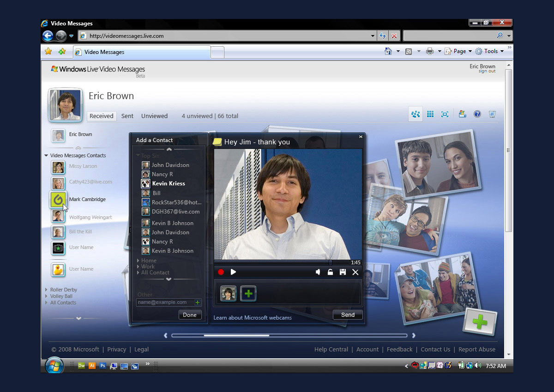Select the recipient avatar in the message tray
The width and height of the screenshot is (554, 392).
click(x=228, y=293)
